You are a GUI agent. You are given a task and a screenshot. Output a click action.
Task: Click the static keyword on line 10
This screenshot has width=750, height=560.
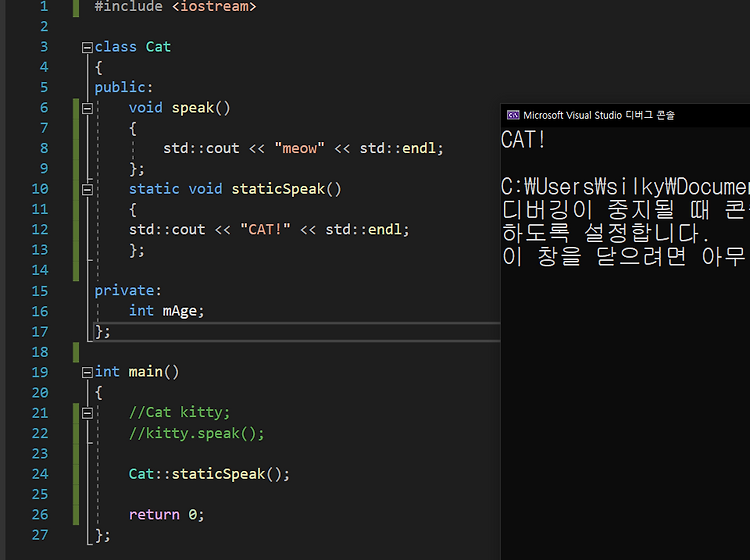(154, 189)
